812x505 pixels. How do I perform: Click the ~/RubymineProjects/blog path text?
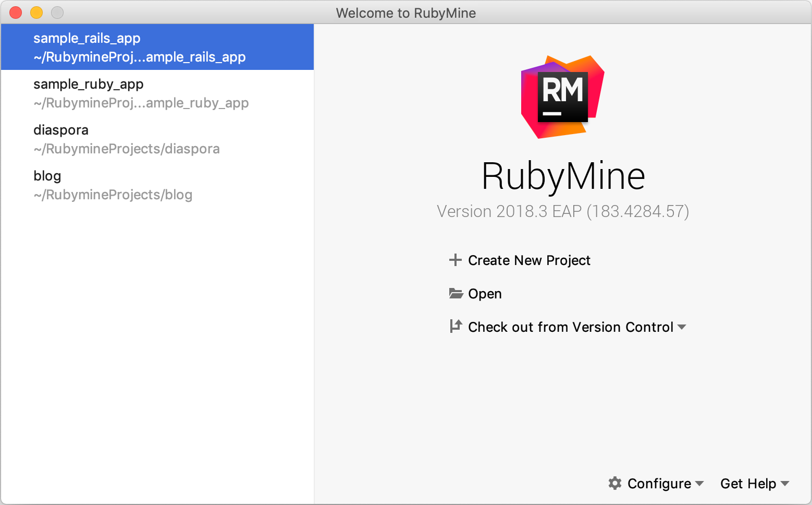(x=113, y=195)
